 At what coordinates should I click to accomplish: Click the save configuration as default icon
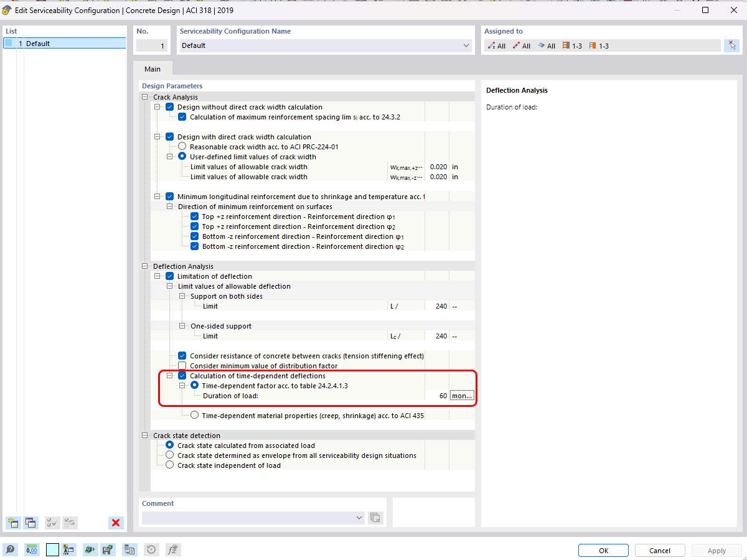(108, 549)
